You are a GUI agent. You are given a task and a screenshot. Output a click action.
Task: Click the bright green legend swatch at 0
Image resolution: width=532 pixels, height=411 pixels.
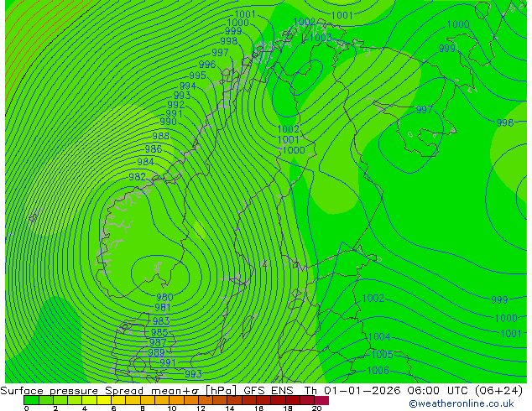[31, 400]
